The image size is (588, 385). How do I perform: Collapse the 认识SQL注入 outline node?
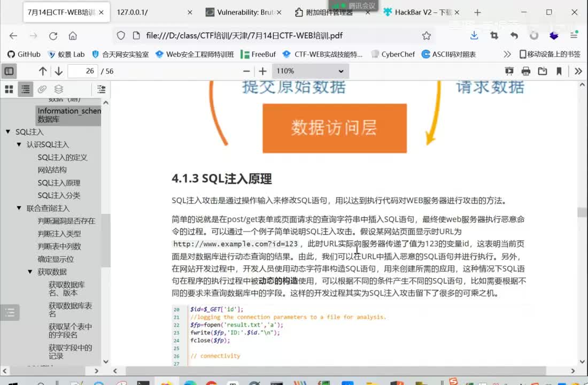coord(19,144)
